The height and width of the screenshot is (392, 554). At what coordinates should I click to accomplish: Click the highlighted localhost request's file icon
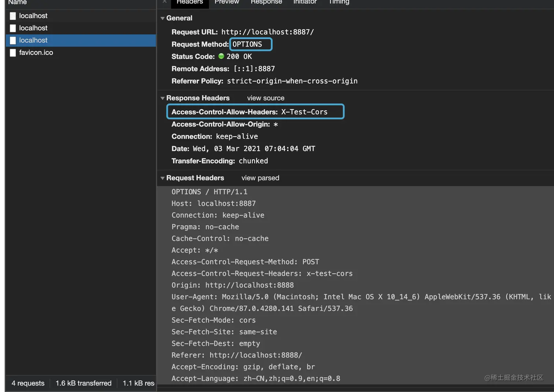pyautogui.click(x=13, y=40)
